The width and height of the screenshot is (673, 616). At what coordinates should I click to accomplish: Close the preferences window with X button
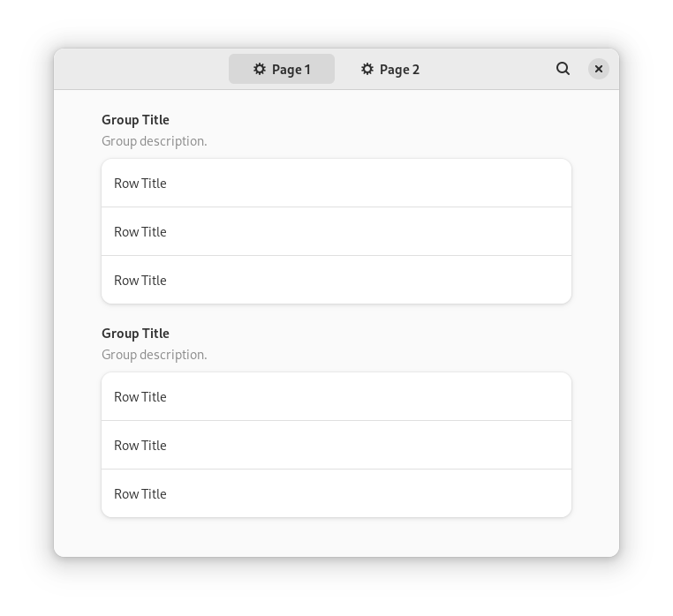(x=598, y=69)
